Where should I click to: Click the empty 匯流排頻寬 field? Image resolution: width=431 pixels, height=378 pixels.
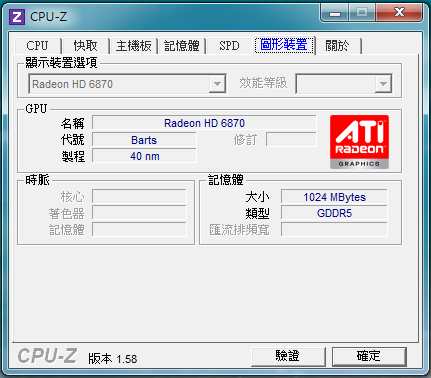(x=334, y=229)
